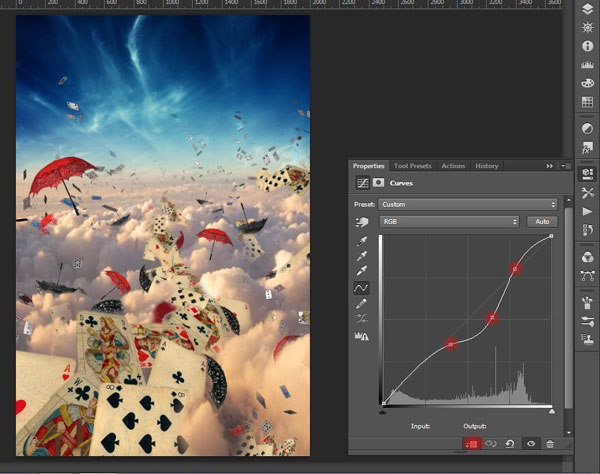This screenshot has height=474, width=600.
Task: Open the Layers panel icon
Action: [587, 9]
